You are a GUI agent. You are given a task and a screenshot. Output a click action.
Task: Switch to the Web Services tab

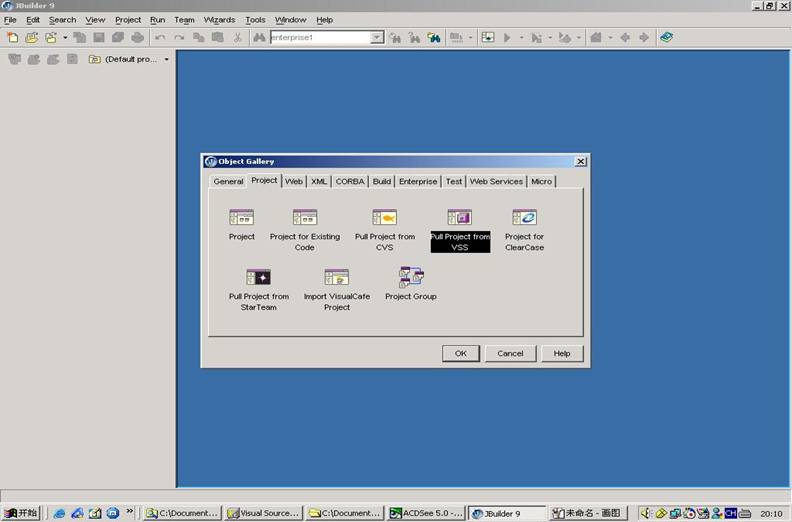point(496,181)
